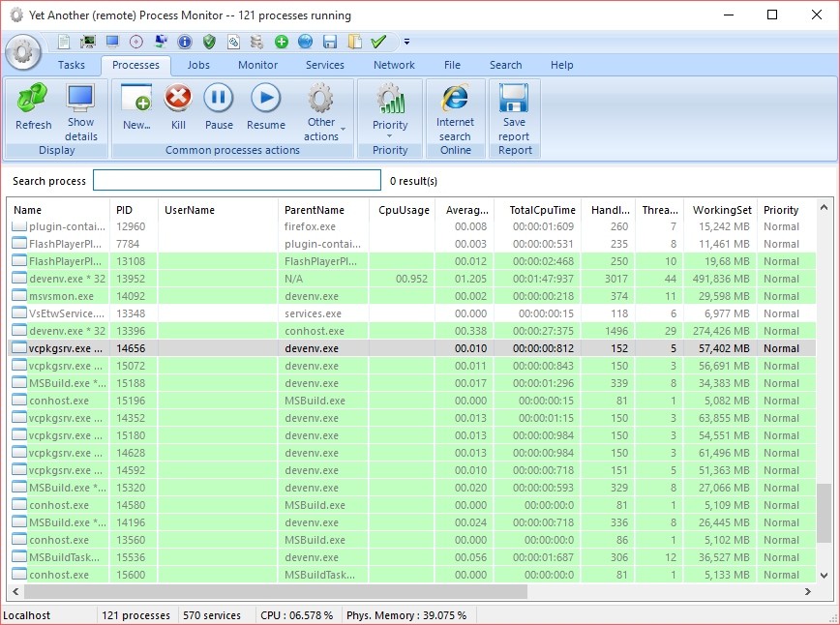Switch to the Monitor tab
The height and width of the screenshot is (625, 840).
tap(257, 65)
